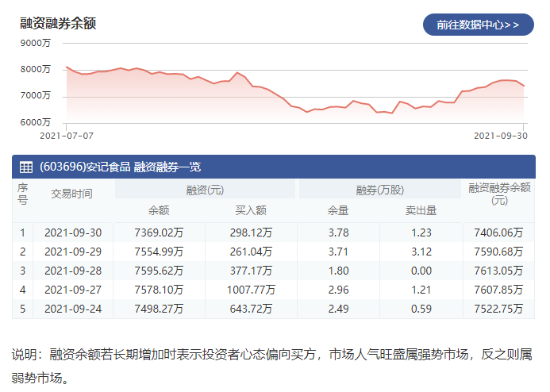Click the 8000万 axis label
Viewport: 550px width, 392px height.
[36, 69]
